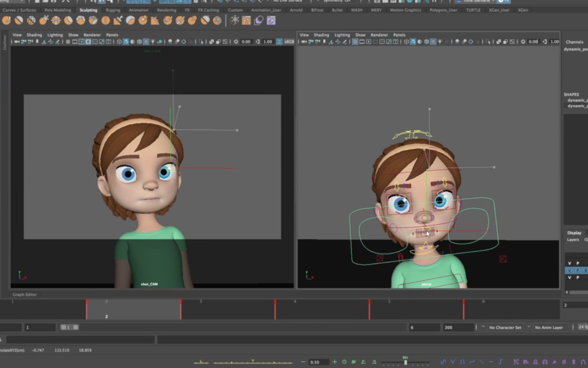Select the Amplify sculpting tool
Image resolution: width=588 pixels, height=368 pixels.
[x=205, y=20]
